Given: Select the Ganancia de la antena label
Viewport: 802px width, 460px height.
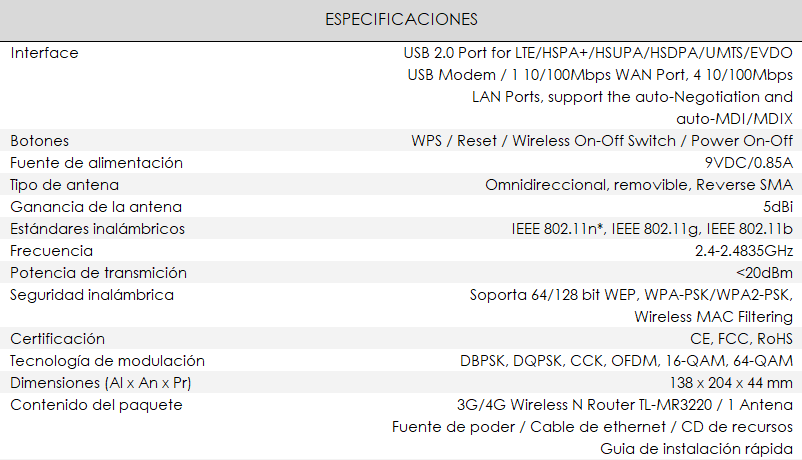Looking at the screenshot, I should pyautogui.click(x=96, y=207).
